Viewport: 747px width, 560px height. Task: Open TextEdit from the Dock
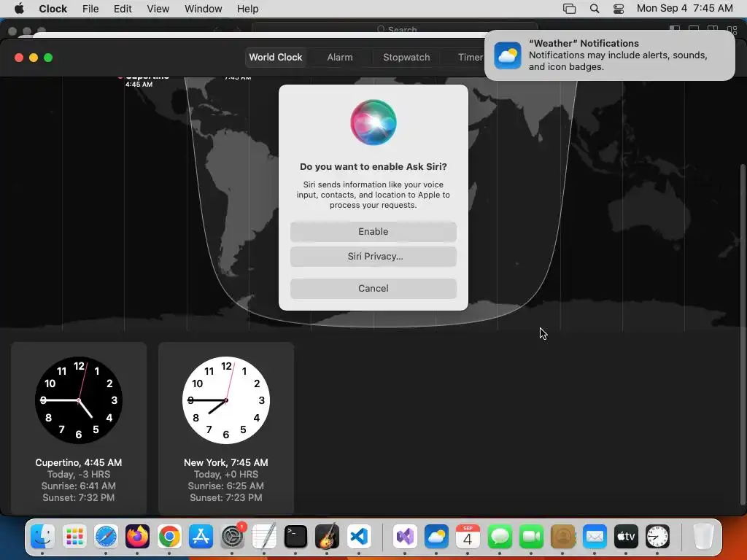click(264, 537)
